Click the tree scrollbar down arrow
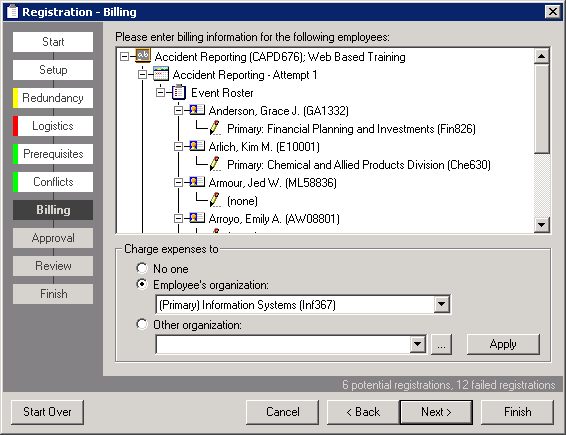The width and height of the screenshot is (566, 435). click(x=541, y=225)
